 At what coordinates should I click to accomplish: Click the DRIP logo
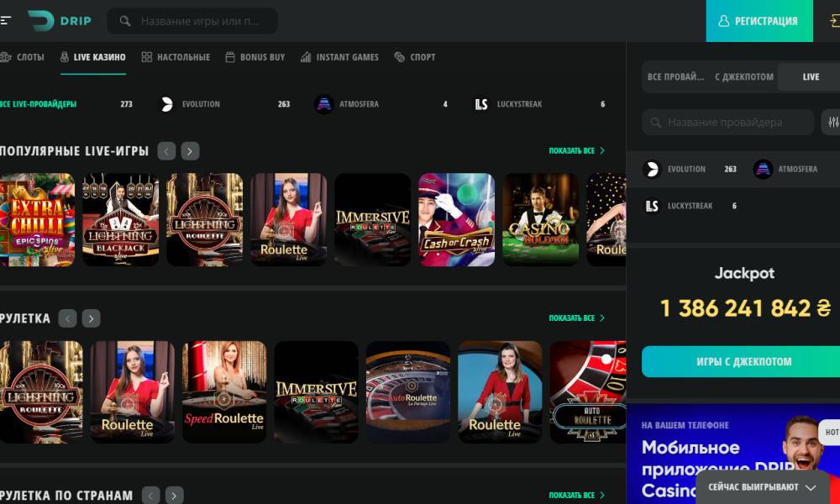[60, 21]
